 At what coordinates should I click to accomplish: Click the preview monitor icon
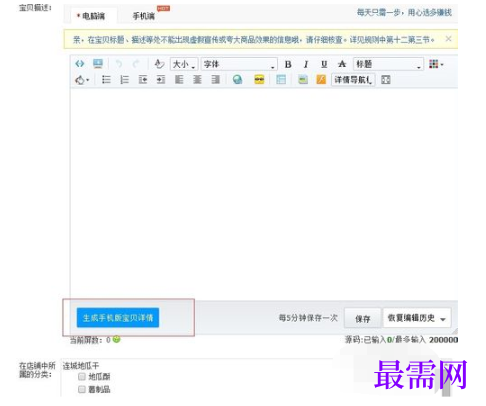[x=98, y=63]
